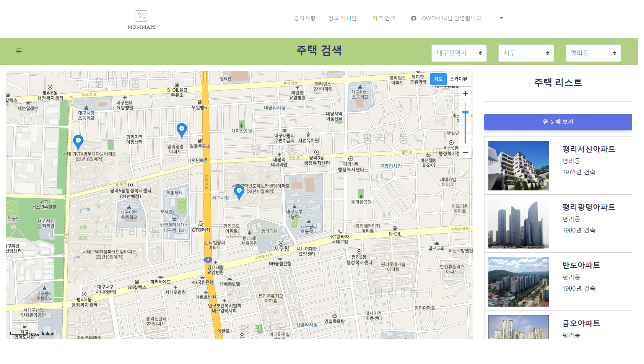Click the 한 눈에 보기 button
Viewport: 644px width, 364px height.
click(x=558, y=122)
